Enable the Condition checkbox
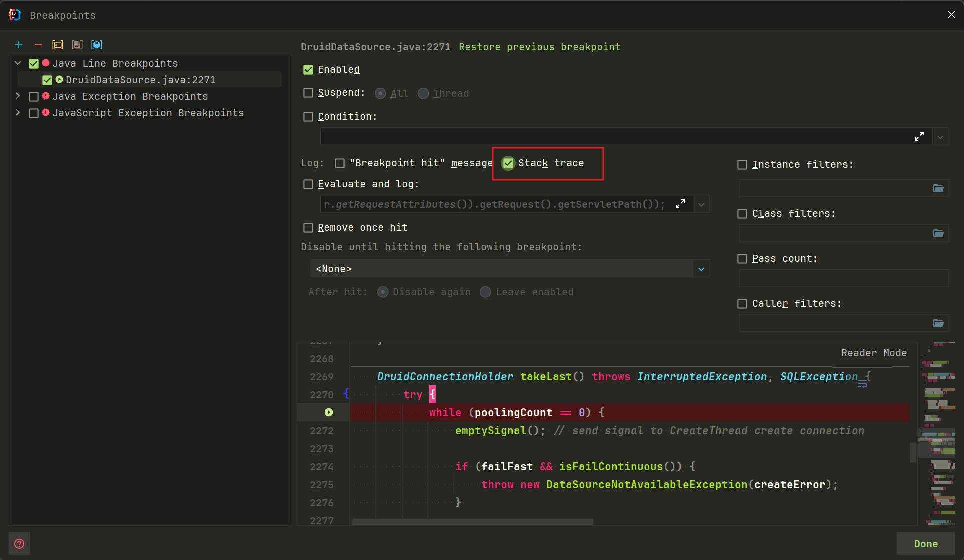 pos(309,117)
